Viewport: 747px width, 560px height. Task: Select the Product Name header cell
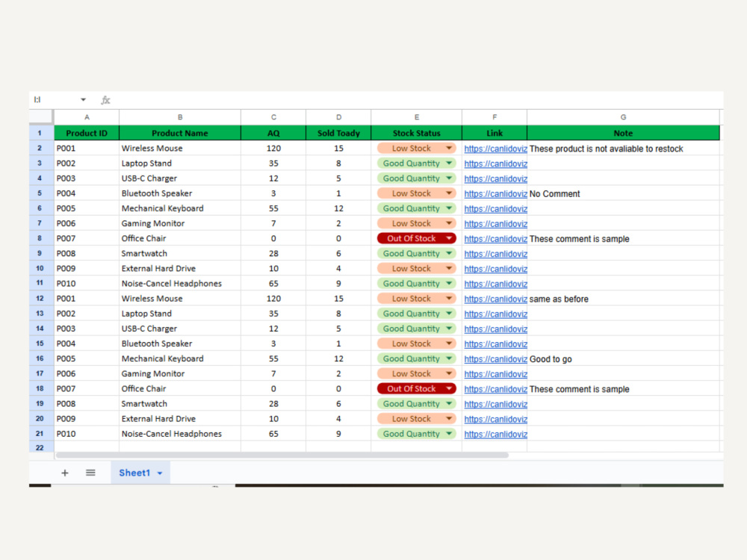[x=179, y=133]
